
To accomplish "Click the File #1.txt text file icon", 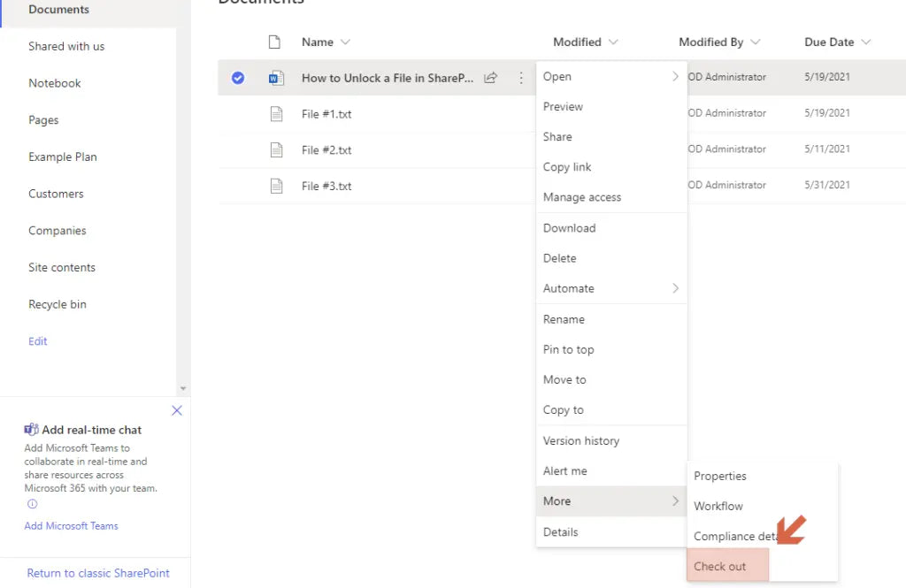I will [x=276, y=114].
